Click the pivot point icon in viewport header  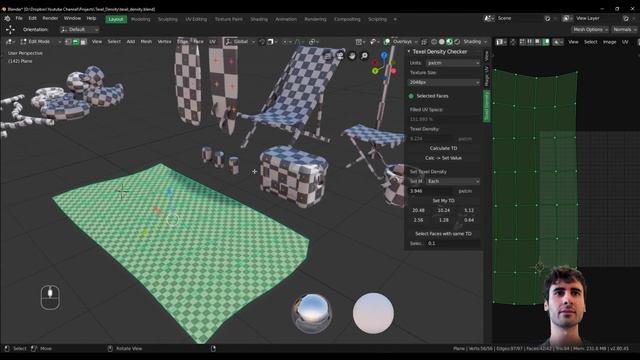pos(313,42)
